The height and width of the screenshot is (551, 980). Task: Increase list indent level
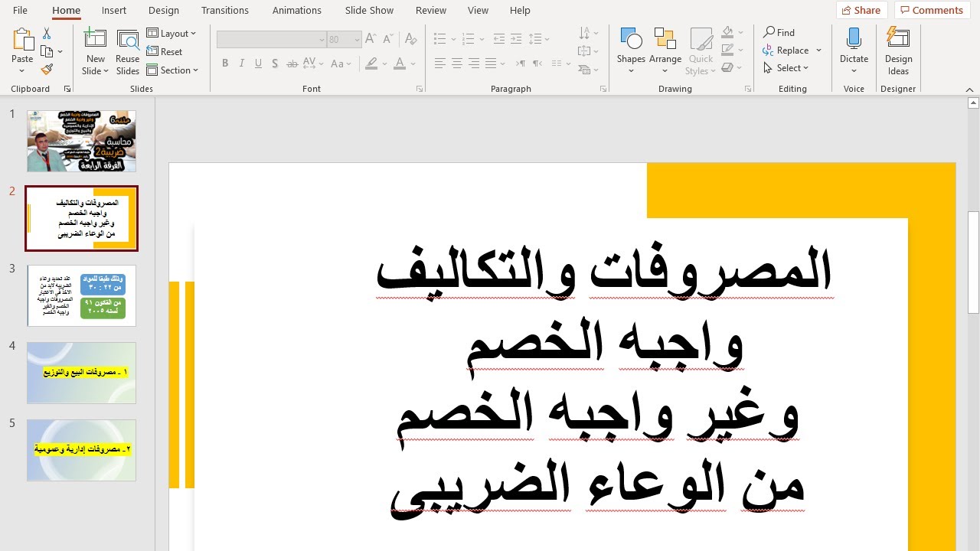pos(516,39)
